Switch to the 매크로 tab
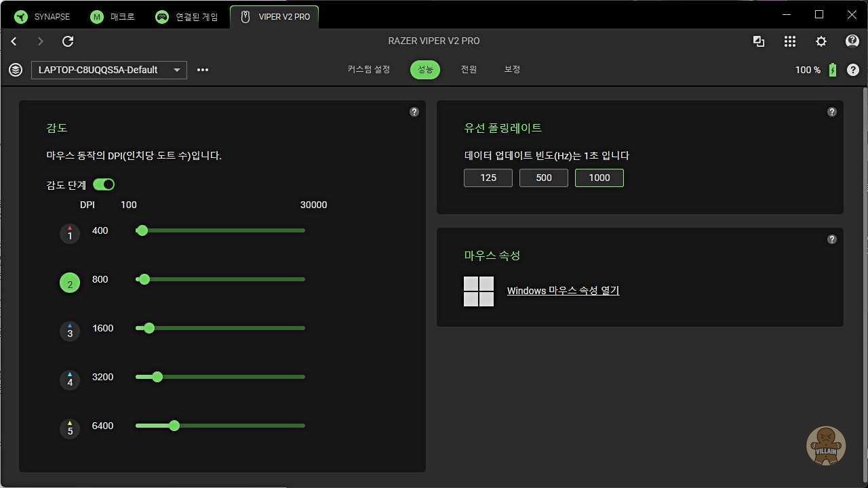Screen dimensions: 868x488 113,17
